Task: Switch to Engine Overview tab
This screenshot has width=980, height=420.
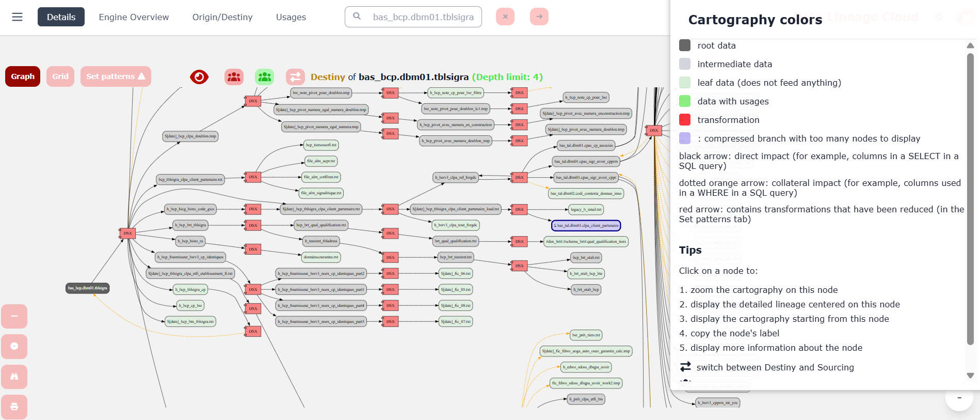Action: tap(134, 17)
